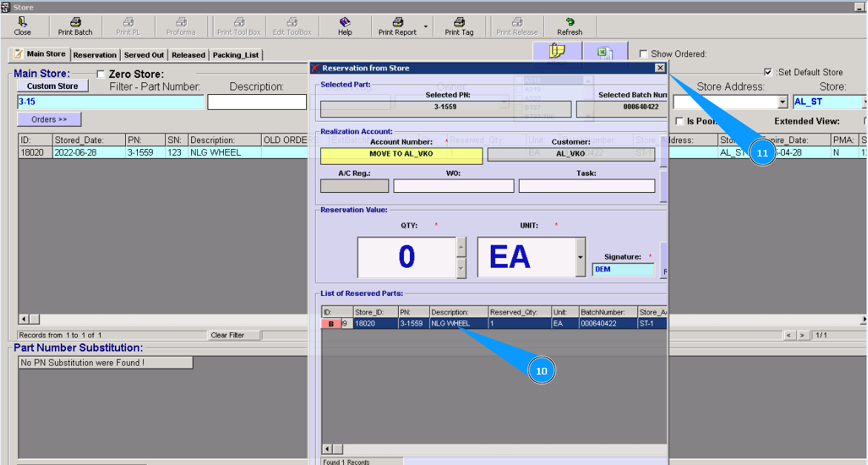This screenshot has width=868, height=465.
Task: Open the UNIT dropdown showing EA
Action: (580, 257)
